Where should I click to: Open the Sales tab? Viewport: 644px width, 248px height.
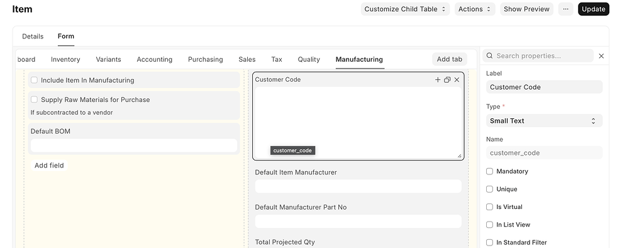pyautogui.click(x=247, y=59)
